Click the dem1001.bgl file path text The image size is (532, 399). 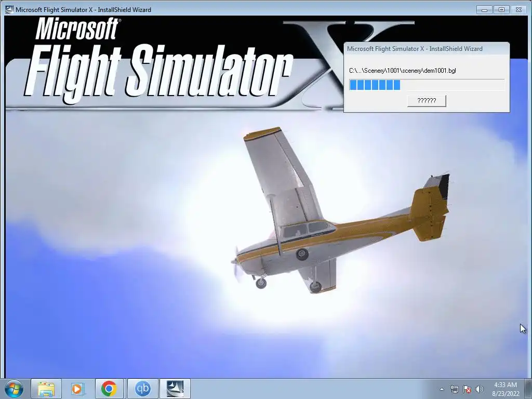(403, 71)
